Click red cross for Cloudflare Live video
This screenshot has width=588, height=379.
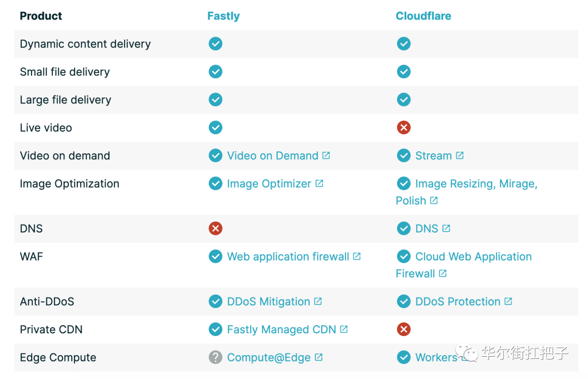[x=404, y=128]
